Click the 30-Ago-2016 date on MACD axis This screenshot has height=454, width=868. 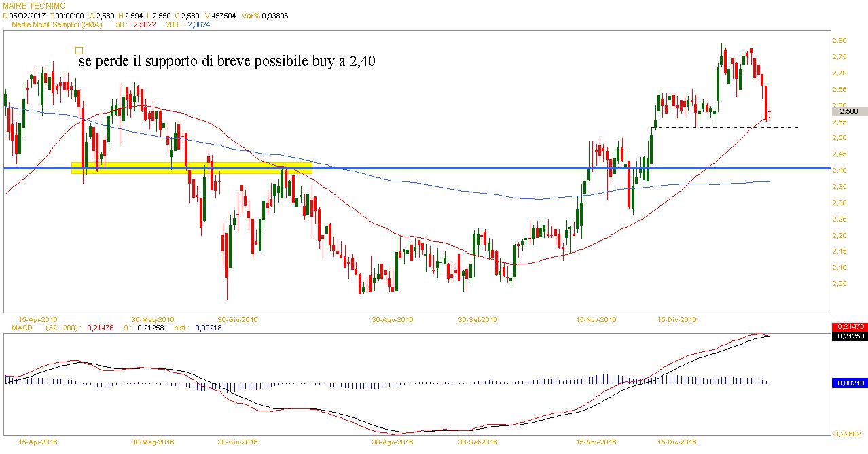[393, 442]
